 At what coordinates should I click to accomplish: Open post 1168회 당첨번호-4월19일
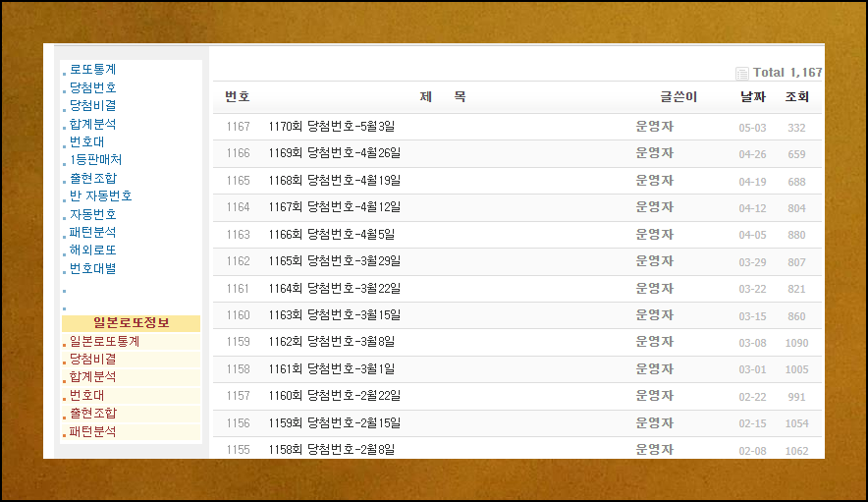click(335, 180)
